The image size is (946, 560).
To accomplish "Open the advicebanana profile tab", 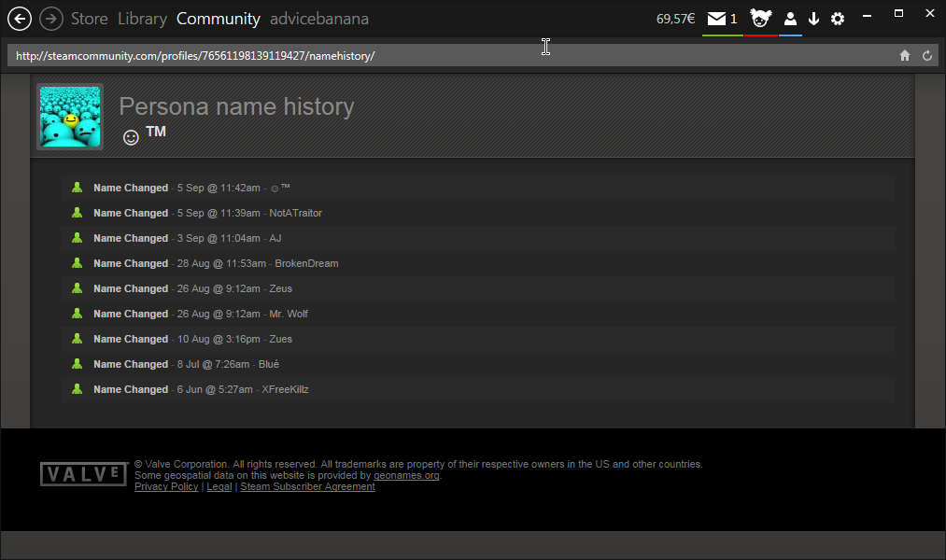I will tap(318, 19).
